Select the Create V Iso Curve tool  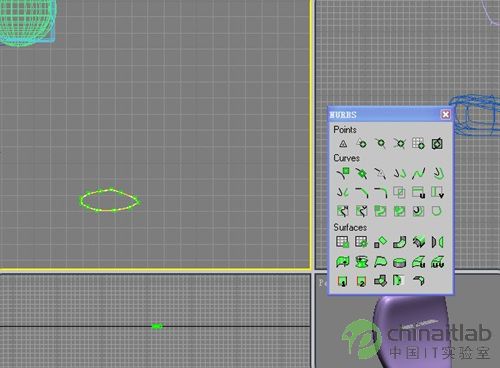(x=437, y=192)
